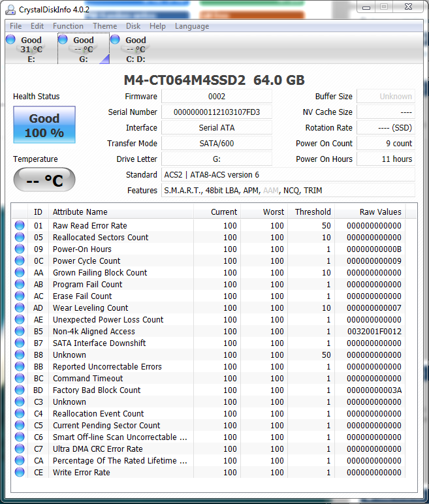429x504 pixels.
Task: Close the CrystalDiskInfo window
Action: pos(408,7)
